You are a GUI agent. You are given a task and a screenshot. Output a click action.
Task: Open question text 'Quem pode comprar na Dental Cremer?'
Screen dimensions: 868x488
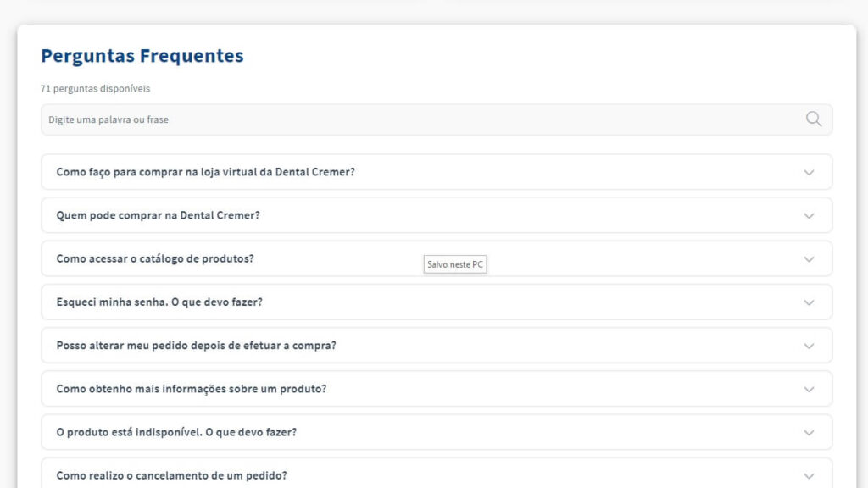(x=158, y=215)
